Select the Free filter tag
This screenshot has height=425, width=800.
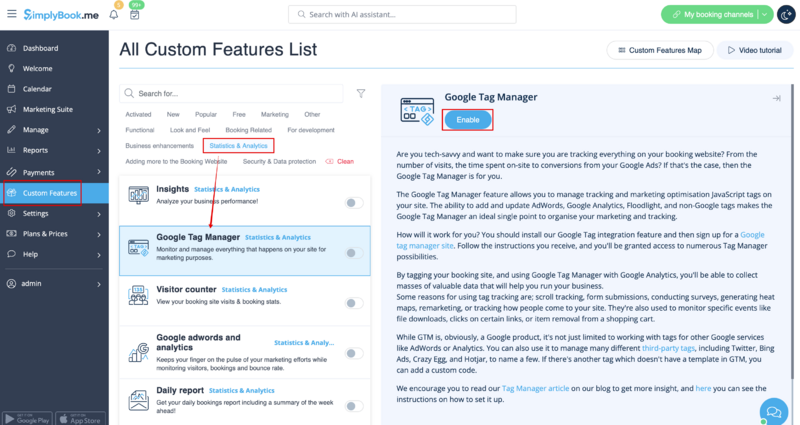(x=239, y=114)
